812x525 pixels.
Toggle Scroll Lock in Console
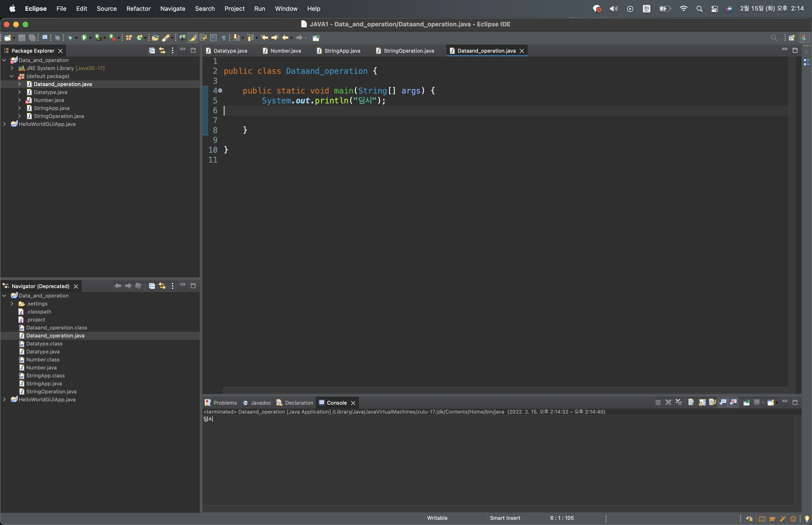point(702,402)
